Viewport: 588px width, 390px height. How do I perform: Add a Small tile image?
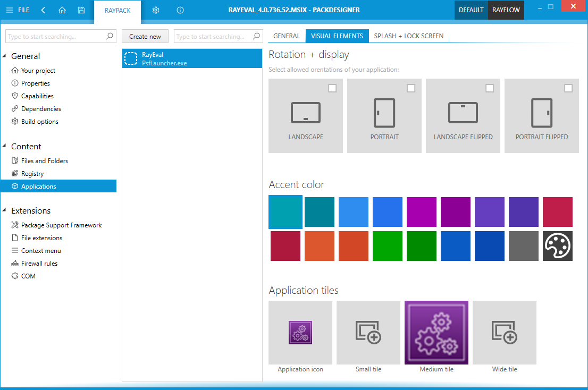click(368, 333)
